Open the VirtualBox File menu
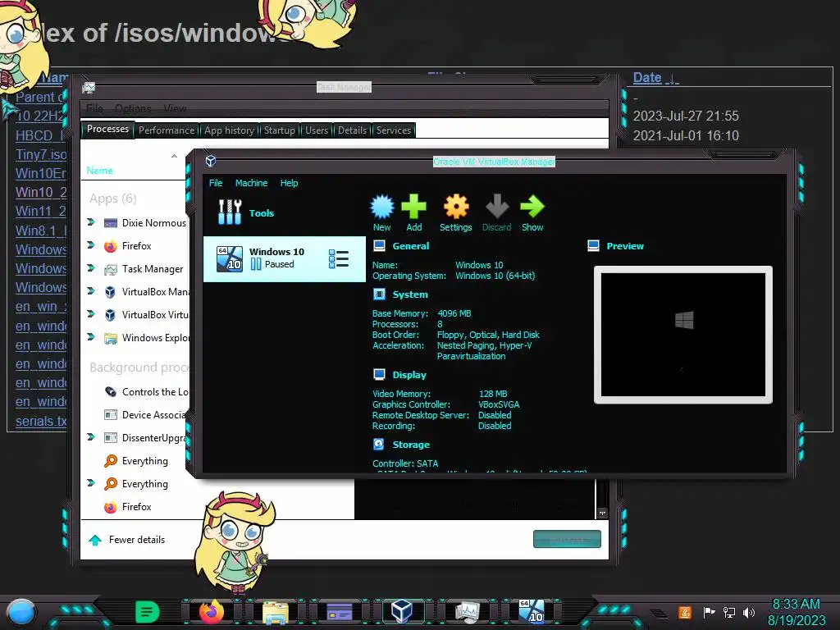Viewport: 840px width, 630px height. point(216,183)
